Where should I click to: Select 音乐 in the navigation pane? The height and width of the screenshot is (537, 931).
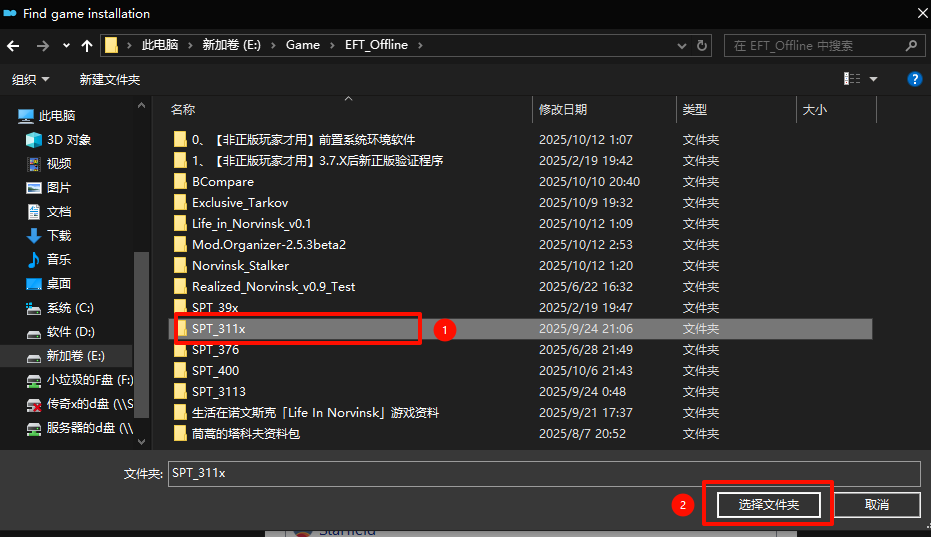[x=59, y=260]
